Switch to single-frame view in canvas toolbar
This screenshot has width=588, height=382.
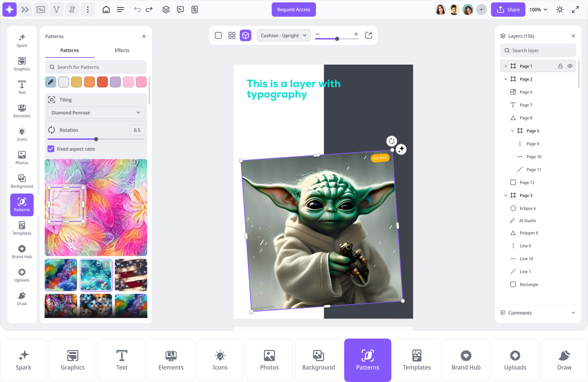pyautogui.click(x=218, y=35)
